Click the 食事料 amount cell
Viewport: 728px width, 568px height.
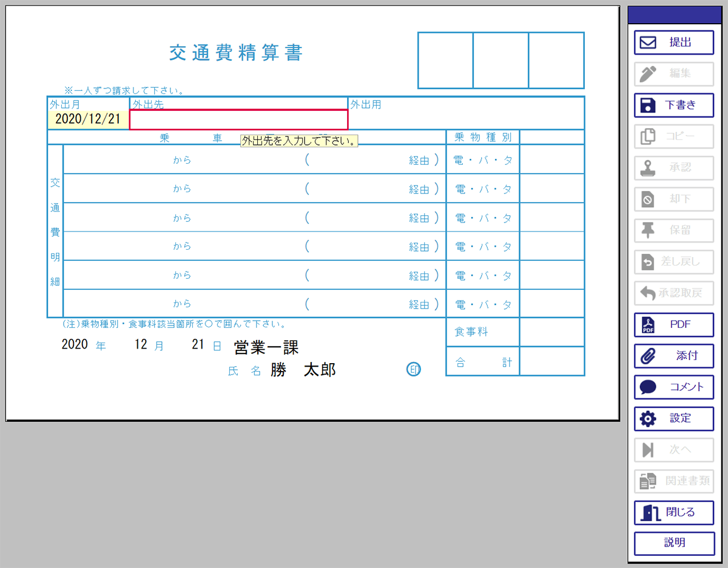click(551, 332)
